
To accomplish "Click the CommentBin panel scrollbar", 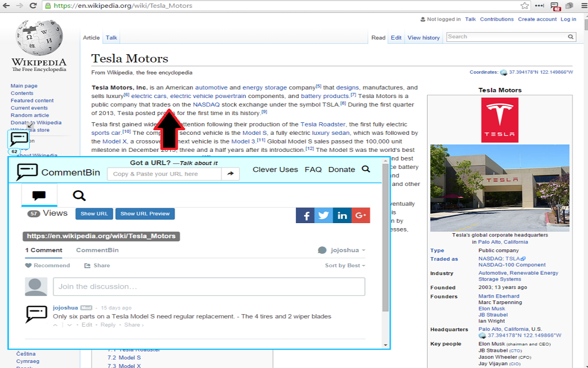I will tap(385, 237).
